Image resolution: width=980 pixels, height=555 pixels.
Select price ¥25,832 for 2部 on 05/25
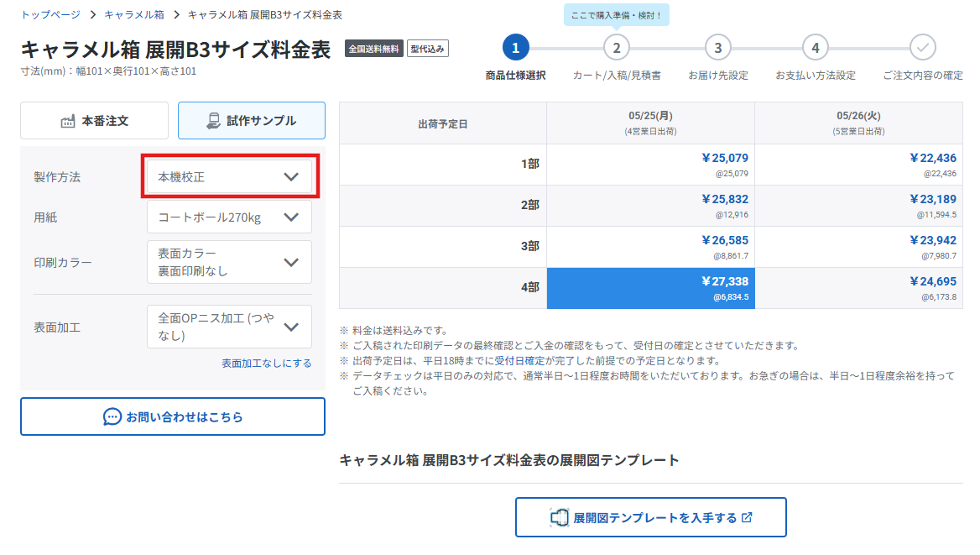pos(650,206)
